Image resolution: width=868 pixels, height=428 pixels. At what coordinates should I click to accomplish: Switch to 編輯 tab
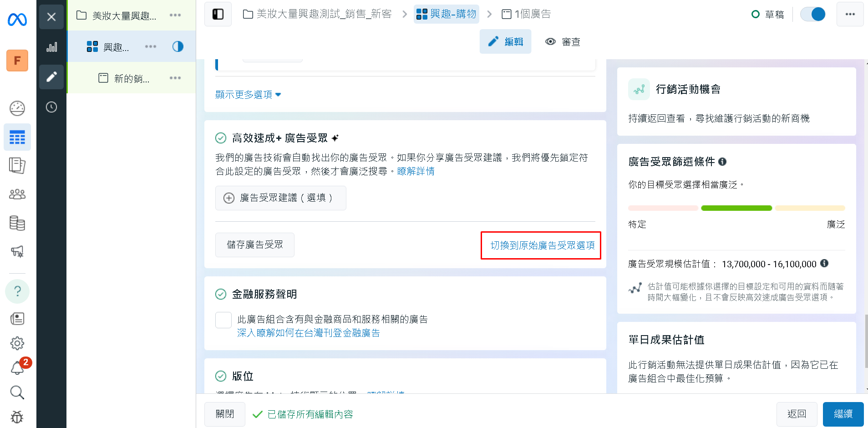505,41
